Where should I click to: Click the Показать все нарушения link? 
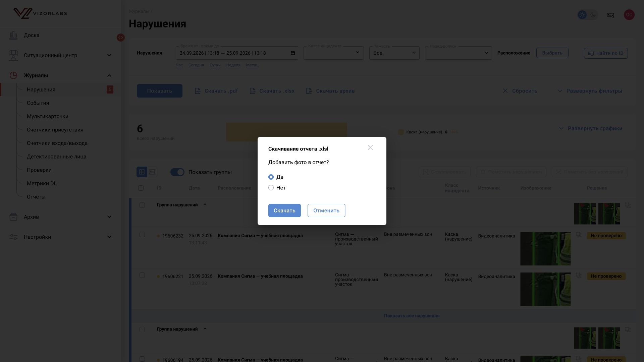(412, 316)
